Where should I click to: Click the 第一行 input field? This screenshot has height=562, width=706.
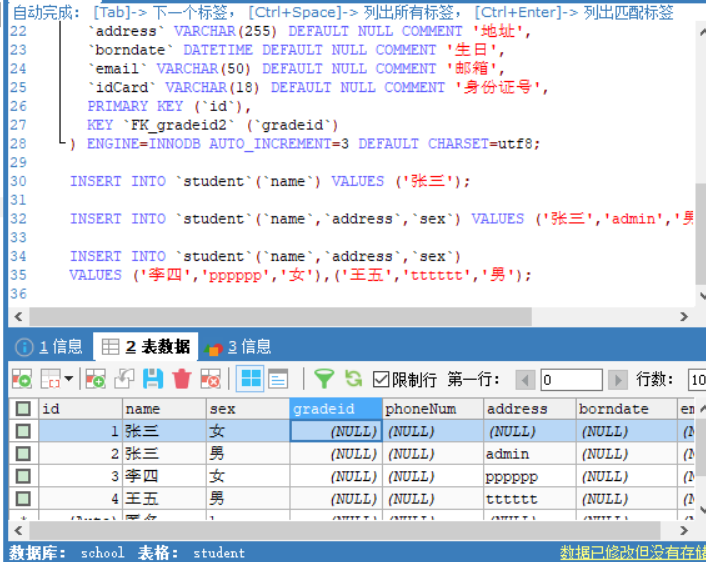click(571, 380)
